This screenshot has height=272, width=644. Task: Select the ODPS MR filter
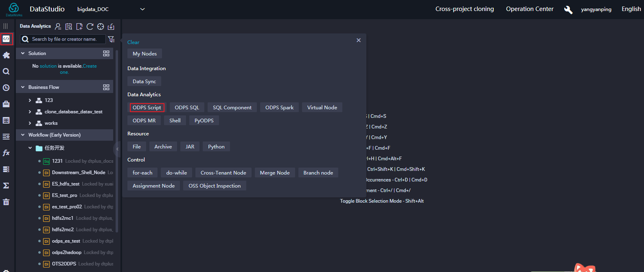(x=144, y=121)
